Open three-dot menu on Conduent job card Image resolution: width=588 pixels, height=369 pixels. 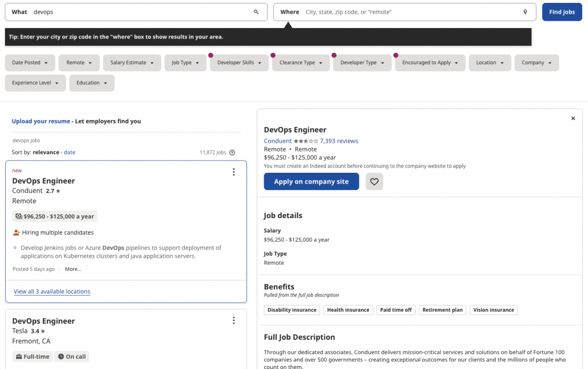(234, 172)
